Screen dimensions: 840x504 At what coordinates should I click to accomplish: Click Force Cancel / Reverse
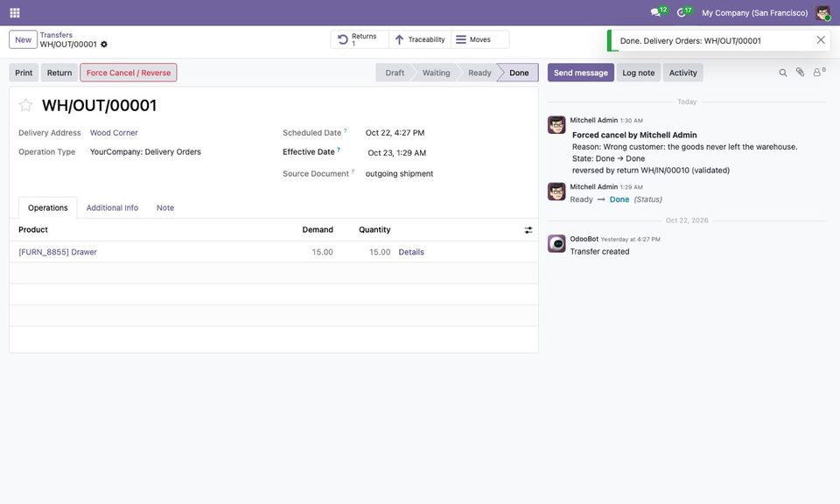pos(129,73)
